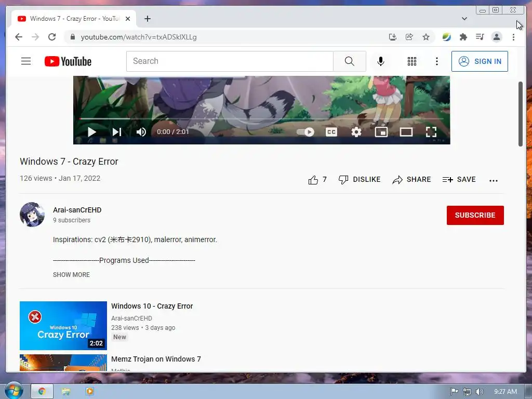The height and width of the screenshot is (399, 532).
Task: Click the DISLIKE button
Action: 360,179
